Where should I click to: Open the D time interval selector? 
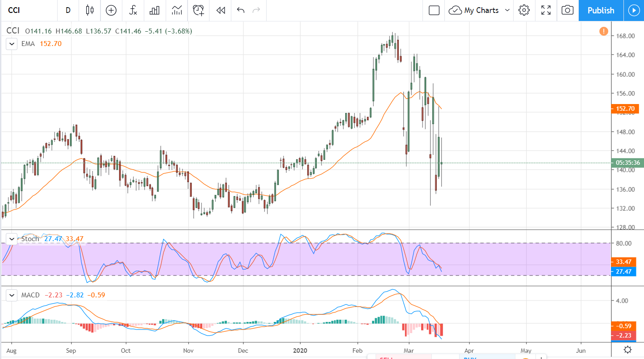pyautogui.click(x=68, y=10)
